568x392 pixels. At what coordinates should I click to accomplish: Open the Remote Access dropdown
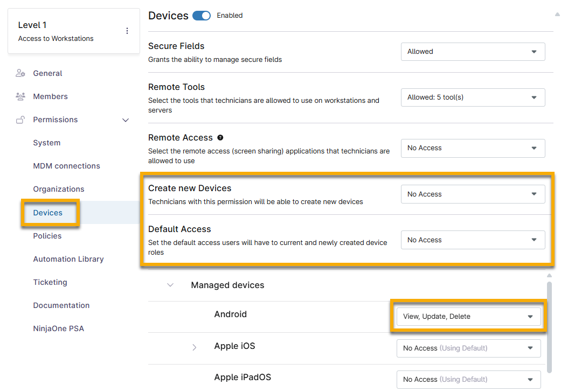coord(473,148)
